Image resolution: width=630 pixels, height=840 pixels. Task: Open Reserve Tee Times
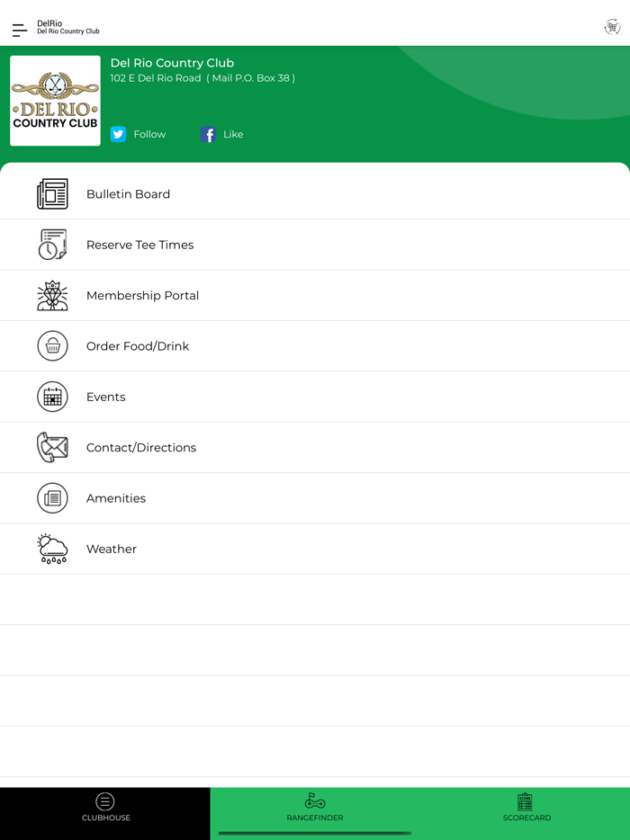pos(315,245)
